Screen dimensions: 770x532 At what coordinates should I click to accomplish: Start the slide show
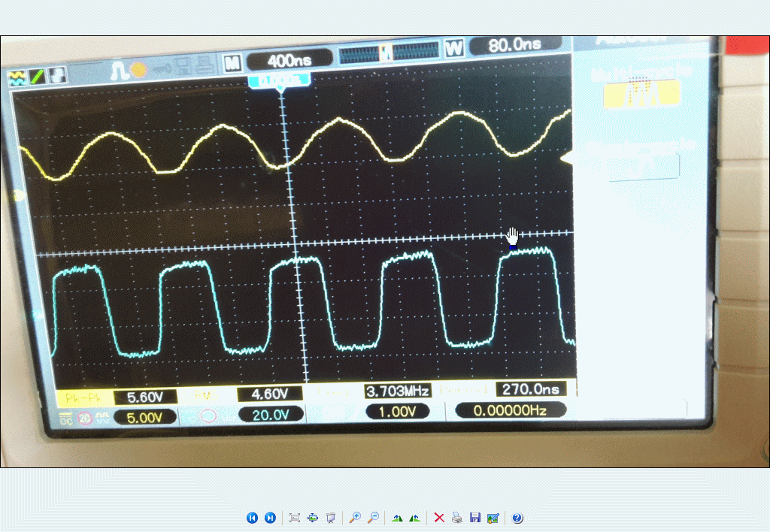point(330,518)
